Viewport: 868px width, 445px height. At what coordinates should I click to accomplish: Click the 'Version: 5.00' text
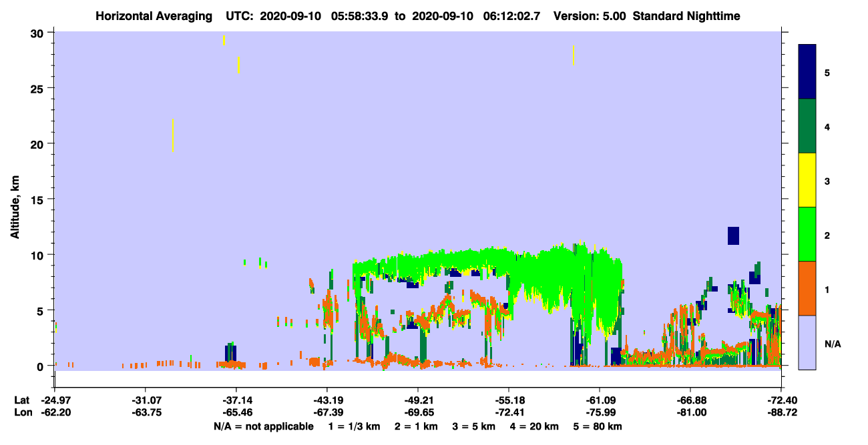(x=590, y=16)
